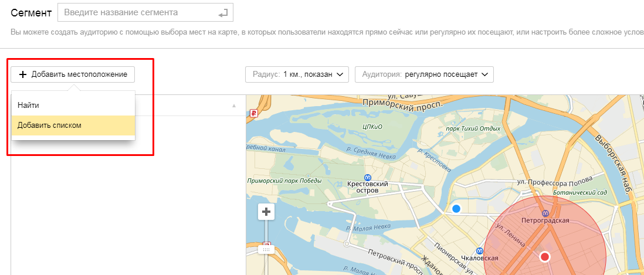Open the Радиус dropdown
Viewport: 644px width, 275px height.
click(297, 74)
